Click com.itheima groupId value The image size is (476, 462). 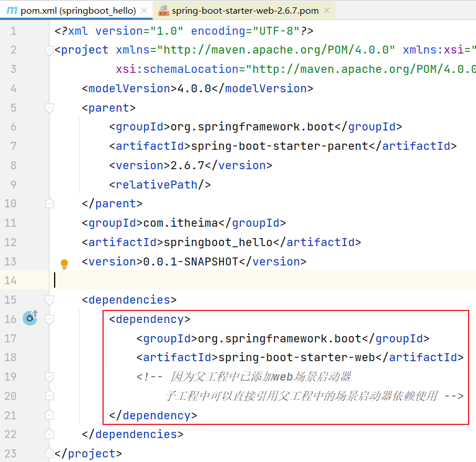click(x=180, y=223)
